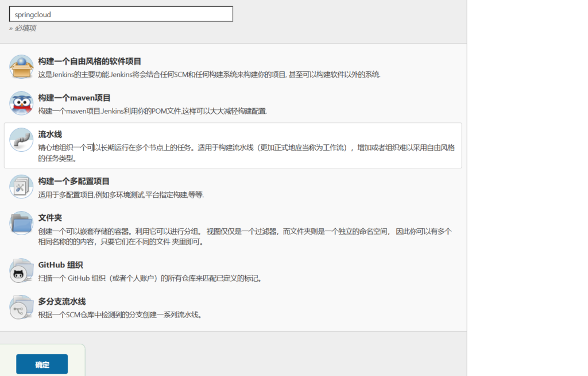Select the pipeline (流水线) pipe icon
Viewport: 588px width, 376px height.
(x=21, y=140)
